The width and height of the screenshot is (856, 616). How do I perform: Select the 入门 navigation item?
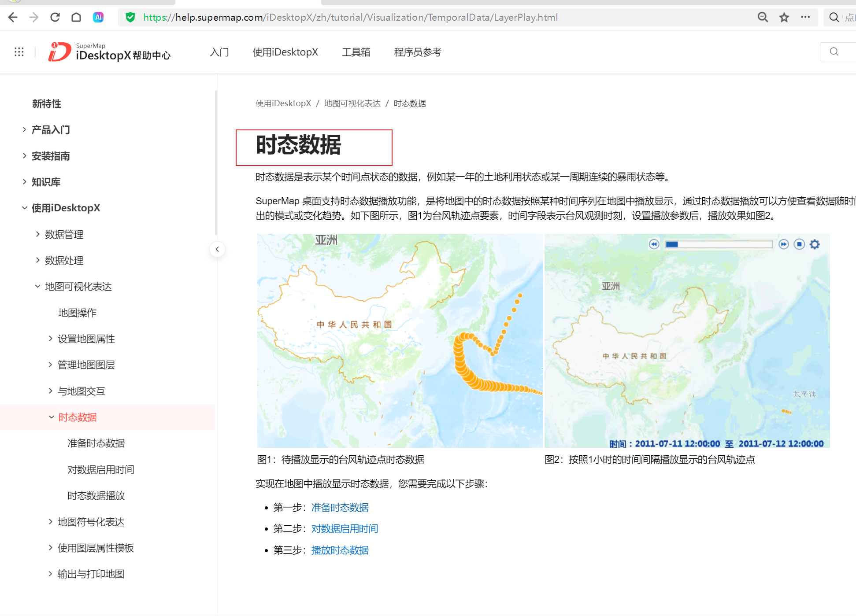point(219,52)
